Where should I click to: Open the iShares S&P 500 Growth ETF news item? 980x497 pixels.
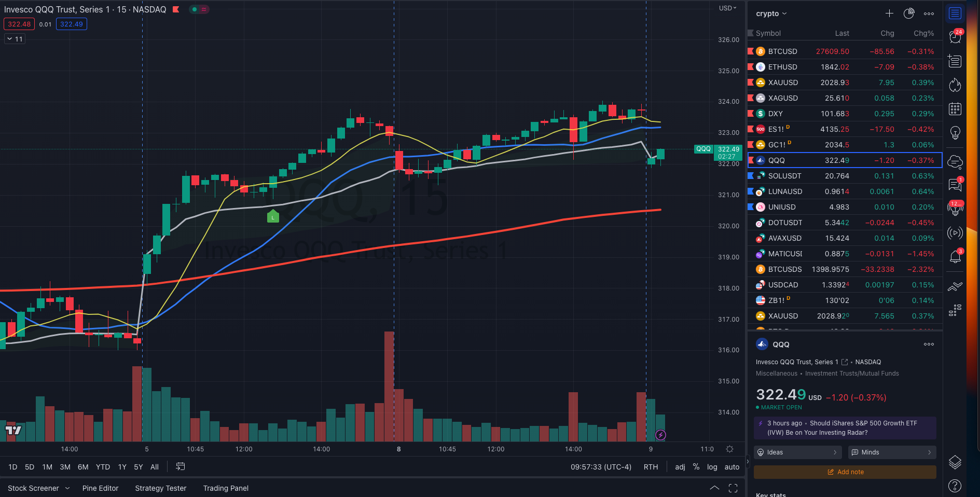coord(845,428)
